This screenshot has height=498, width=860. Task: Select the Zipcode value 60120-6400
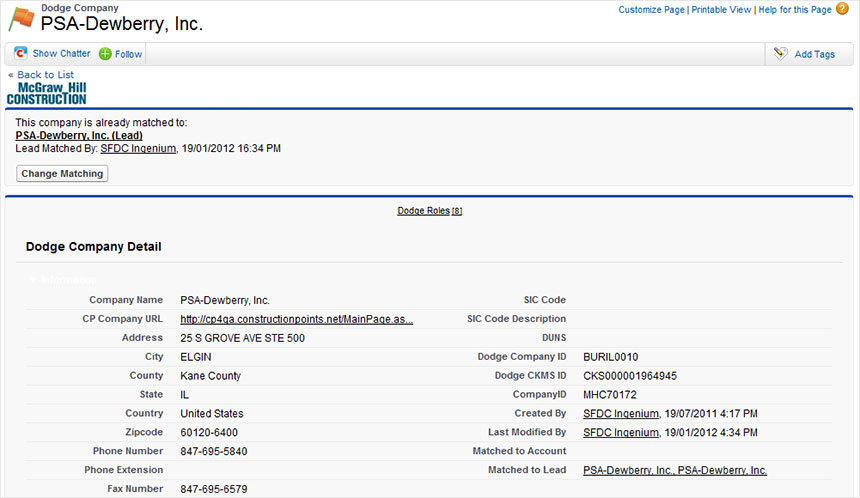[209, 433]
